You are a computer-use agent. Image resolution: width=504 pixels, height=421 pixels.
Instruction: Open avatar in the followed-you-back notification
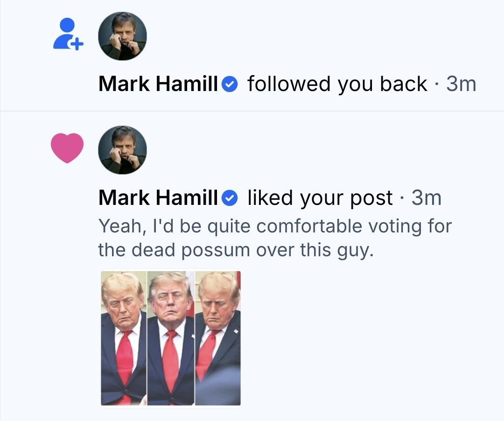(122, 36)
